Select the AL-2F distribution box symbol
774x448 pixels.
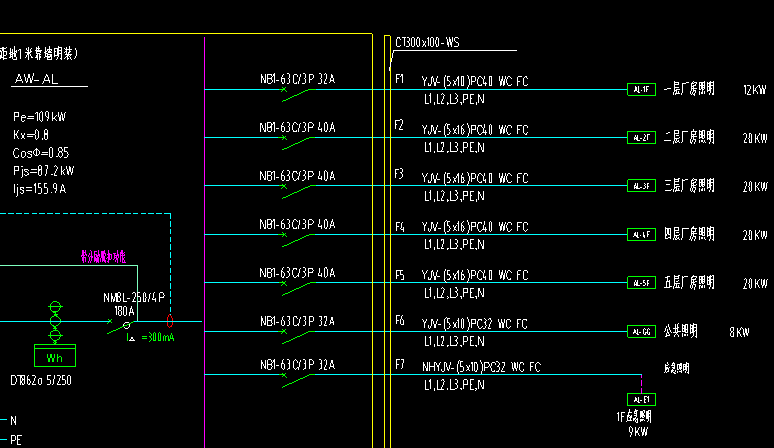tap(641, 138)
